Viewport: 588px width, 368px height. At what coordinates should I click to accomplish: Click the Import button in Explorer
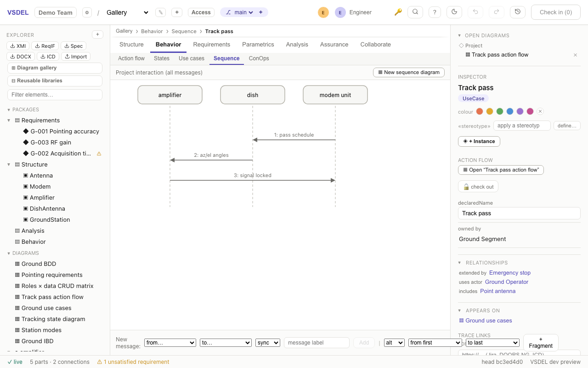point(75,57)
